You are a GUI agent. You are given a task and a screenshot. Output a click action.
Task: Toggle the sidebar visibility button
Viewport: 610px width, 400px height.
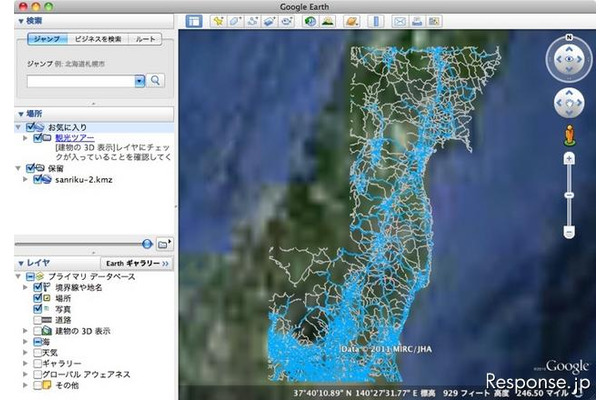point(194,21)
